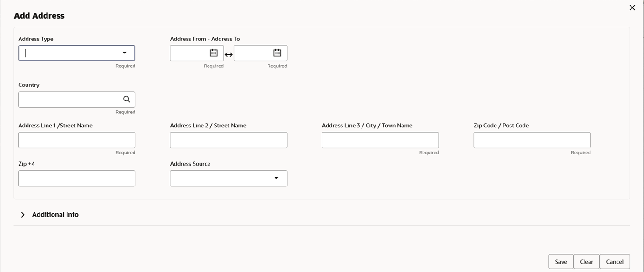Focus the Address Line 1 / Street Name field
The image size is (644, 272).
[x=77, y=140]
